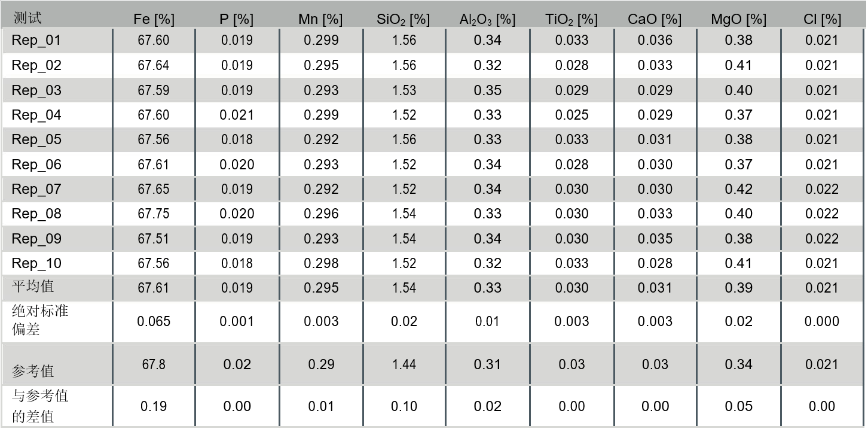
Task: Select the Fe standard deviation 0.065
Action: 154,322
